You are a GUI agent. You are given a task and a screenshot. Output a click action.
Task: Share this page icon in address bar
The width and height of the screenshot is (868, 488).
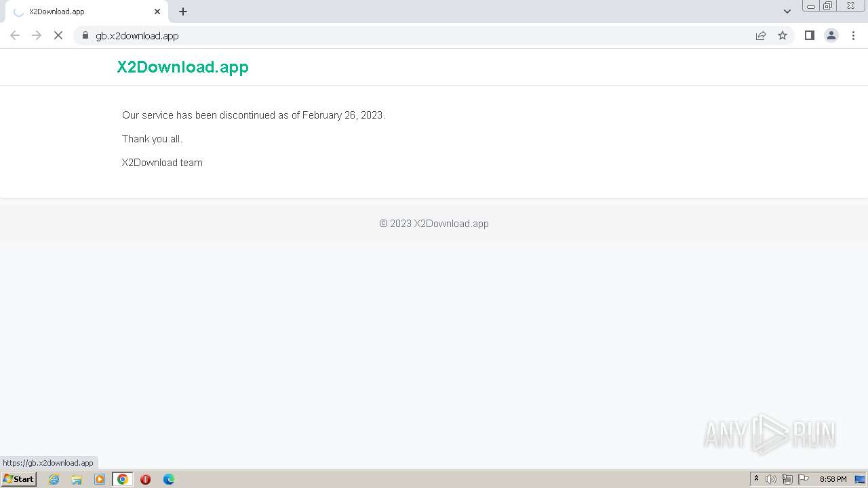(x=761, y=35)
